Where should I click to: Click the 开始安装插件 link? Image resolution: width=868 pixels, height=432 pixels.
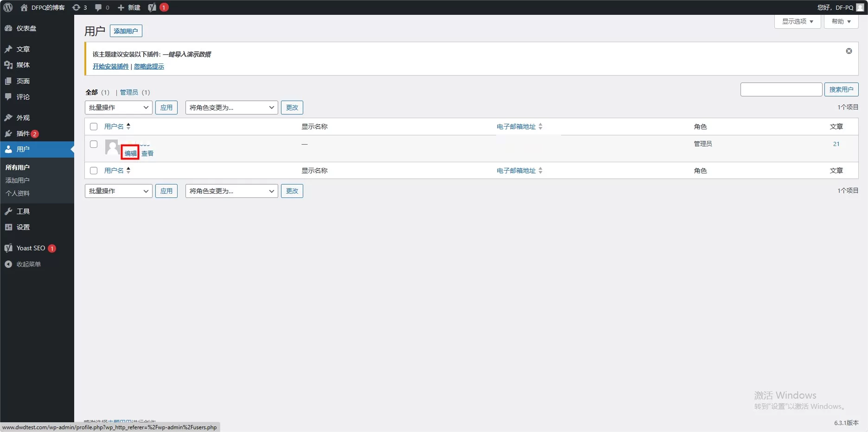tap(110, 66)
